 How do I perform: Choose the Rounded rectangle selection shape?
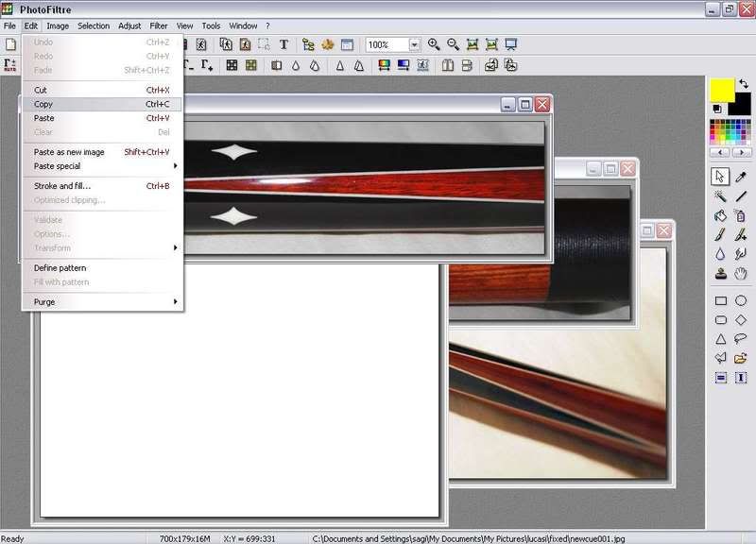pos(721,320)
